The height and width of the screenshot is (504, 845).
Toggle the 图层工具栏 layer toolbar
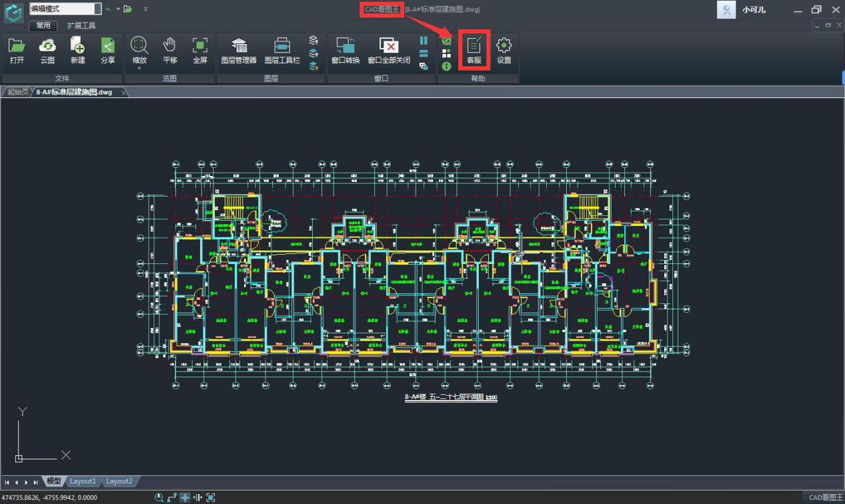[282, 51]
